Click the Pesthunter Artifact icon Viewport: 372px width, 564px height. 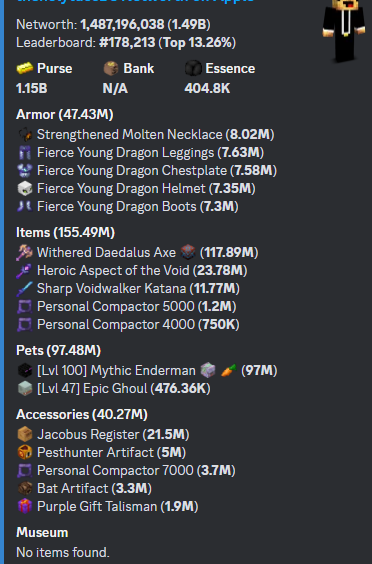tap(25, 452)
